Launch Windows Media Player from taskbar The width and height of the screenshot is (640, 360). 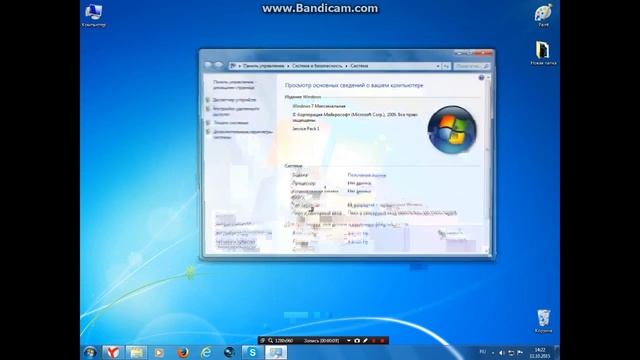point(159,352)
